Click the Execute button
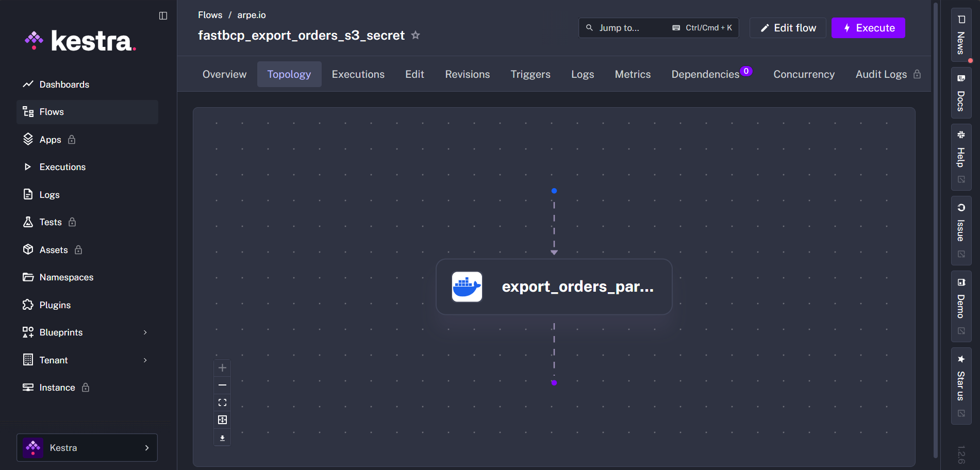The height and width of the screenshot is (470, 980). click(x=868, y=28)
